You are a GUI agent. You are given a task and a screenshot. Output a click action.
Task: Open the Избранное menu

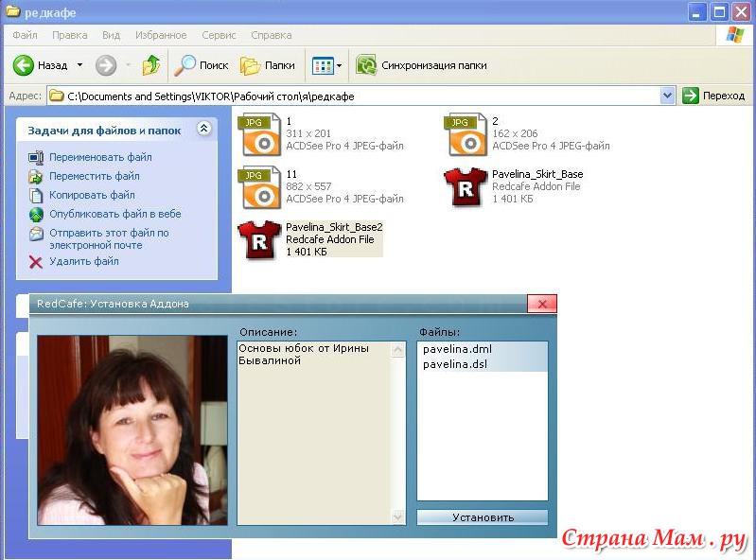(x=161, y=35)
